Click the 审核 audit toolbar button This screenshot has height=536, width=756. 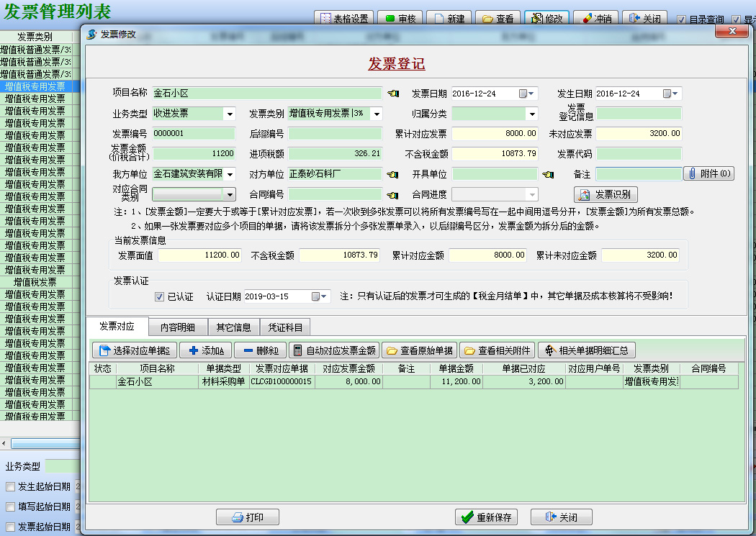pos(401,18)
